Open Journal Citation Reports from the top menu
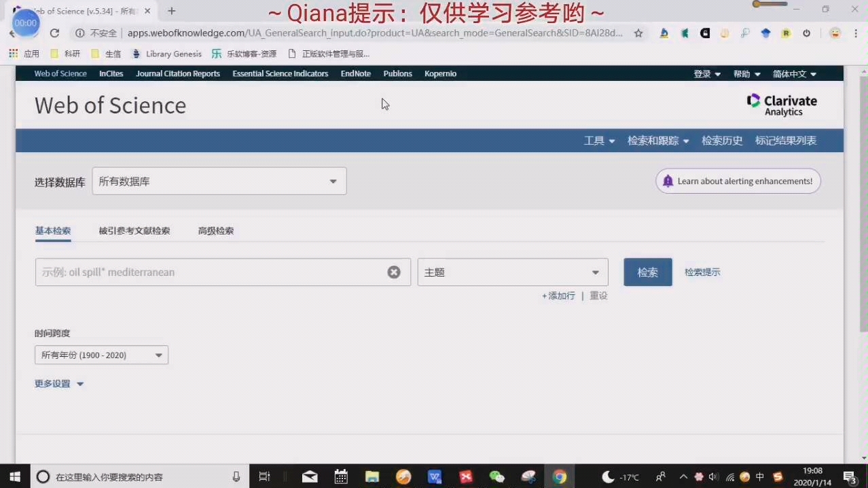Image resolution: width=868 pixels, height=488 pixels. [177, 73]
